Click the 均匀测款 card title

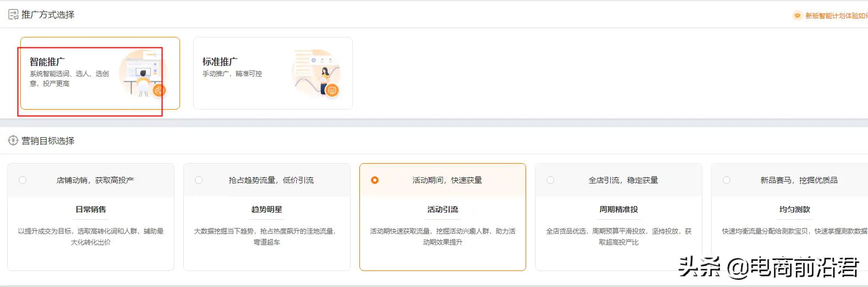tap(795, 209)
